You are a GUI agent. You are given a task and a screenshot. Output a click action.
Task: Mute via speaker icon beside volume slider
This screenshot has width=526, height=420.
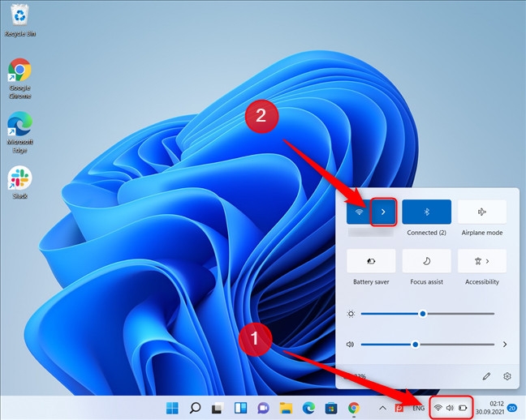pos(350,345)
